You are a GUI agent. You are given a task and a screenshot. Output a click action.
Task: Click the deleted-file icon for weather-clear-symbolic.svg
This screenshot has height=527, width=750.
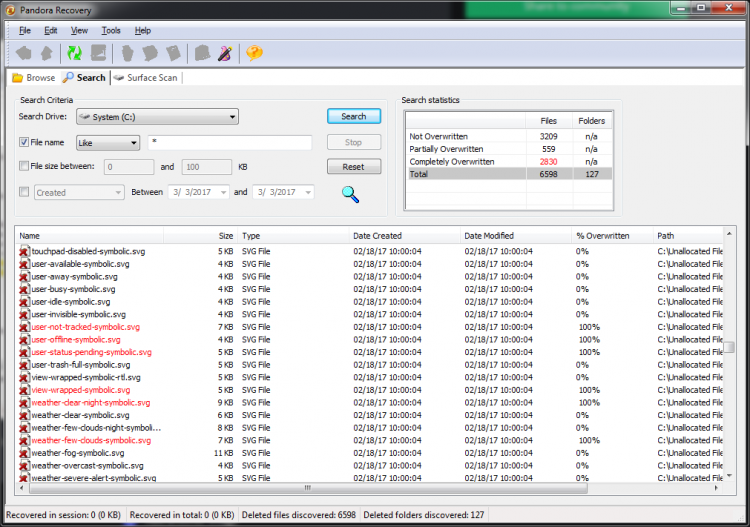[x=24, y=415]
